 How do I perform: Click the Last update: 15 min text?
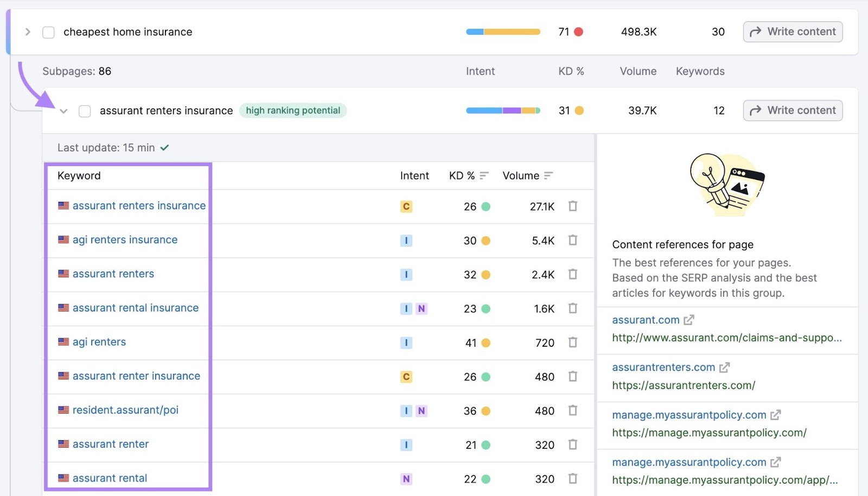[x=106, y=148]
